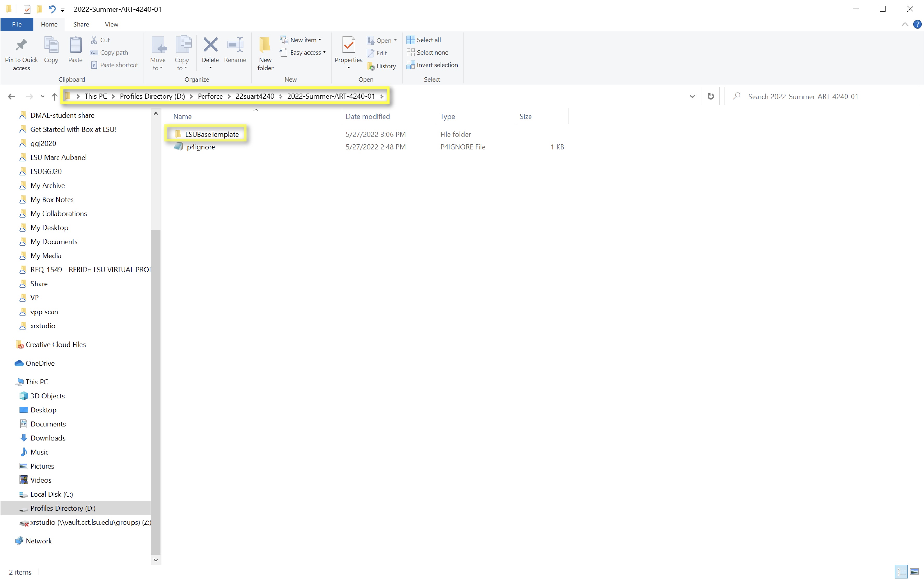Sort by Type column header

pos(448,116)
